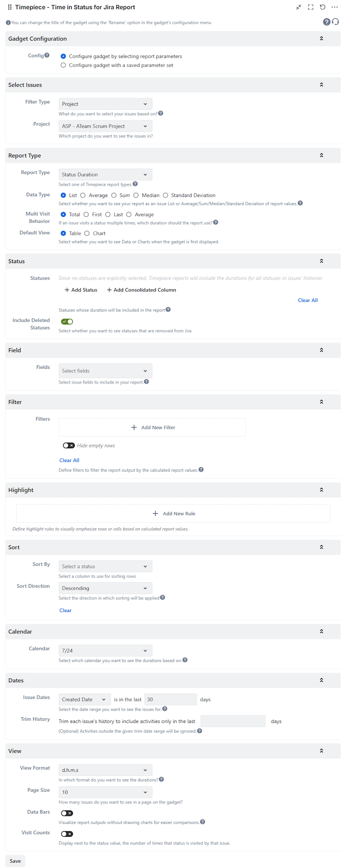Choose Chart as the default view
Image resolution: width=346 pixels, height=868 pixels.
87,233
